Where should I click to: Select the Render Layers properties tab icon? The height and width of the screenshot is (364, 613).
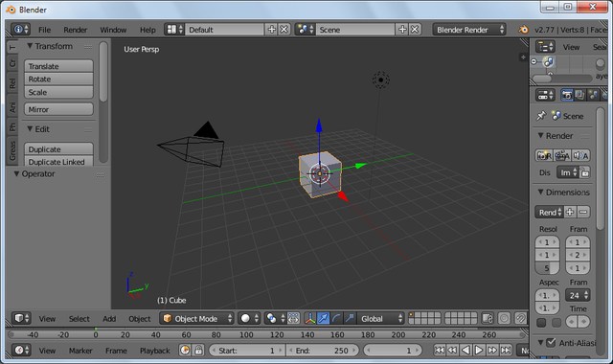tap(579, 95)
